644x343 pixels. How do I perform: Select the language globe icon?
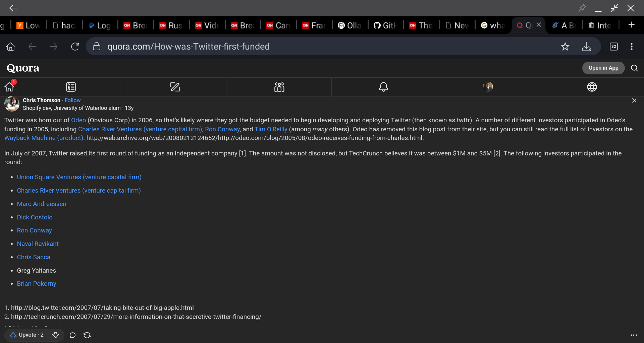(x=592, y=87)
